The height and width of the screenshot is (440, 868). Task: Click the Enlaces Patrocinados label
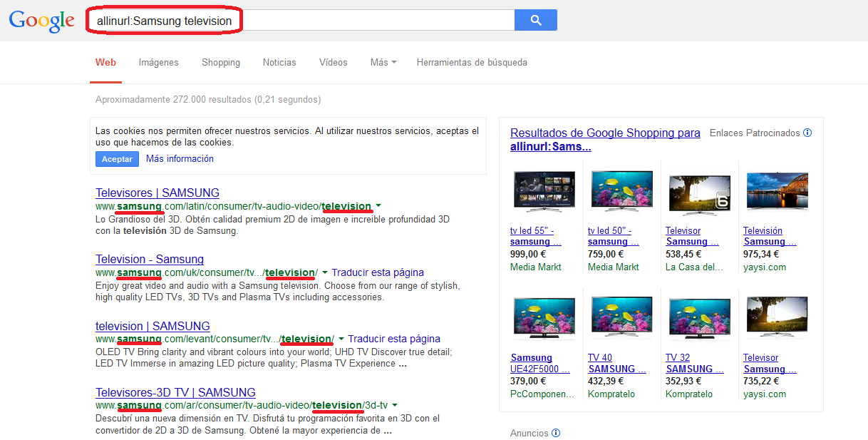[x=755, y=133]
